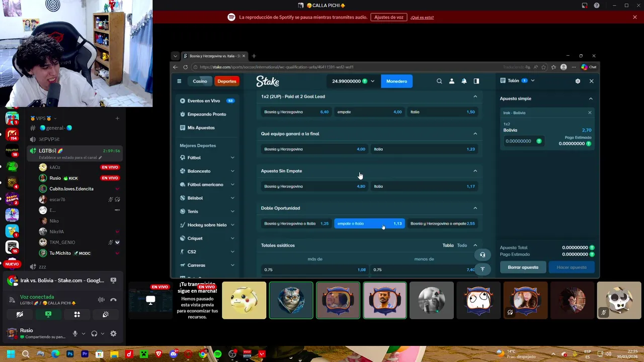Collapse Apuesta Sin Empate market
The height and width of the screenshot is (362, 644).
coord(475,171)
